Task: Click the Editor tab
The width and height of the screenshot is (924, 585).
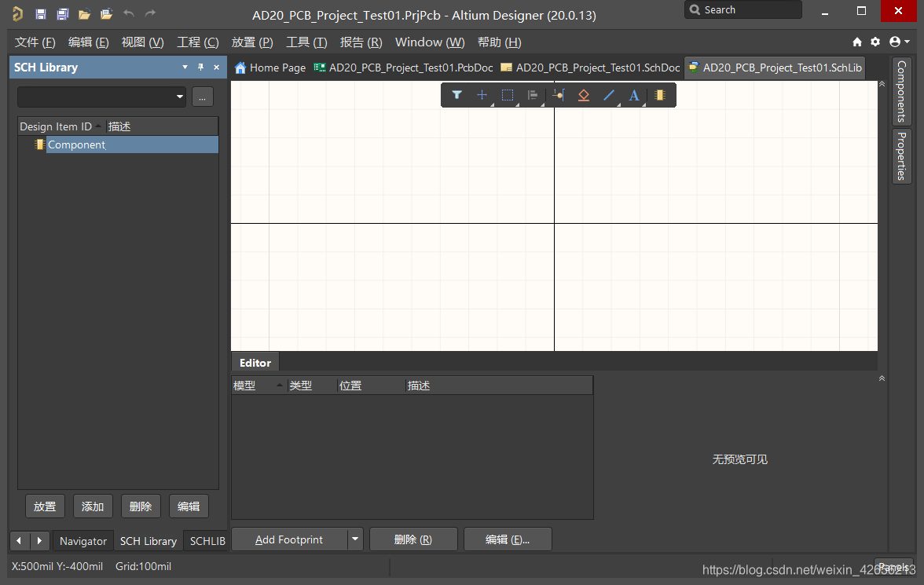Action: click(x=255, y=363)
